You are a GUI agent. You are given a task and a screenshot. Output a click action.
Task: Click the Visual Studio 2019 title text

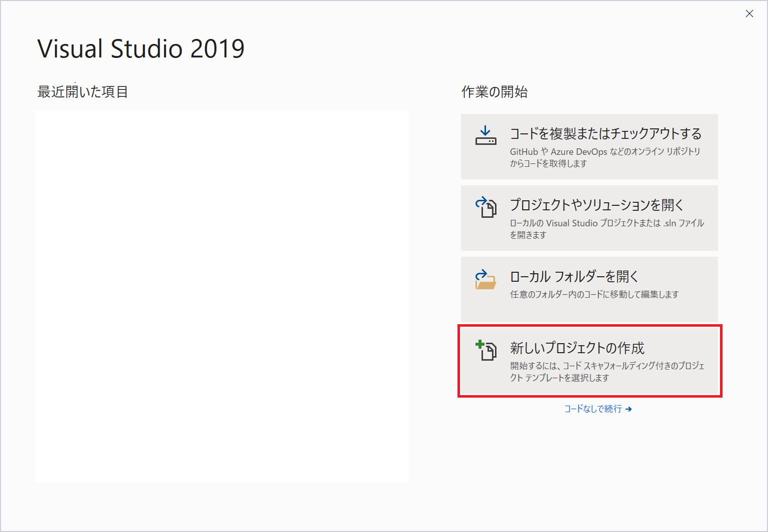pos(141,49)
